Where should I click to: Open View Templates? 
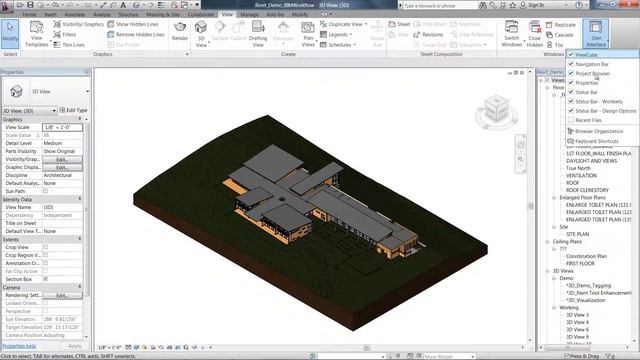[36, 33]
